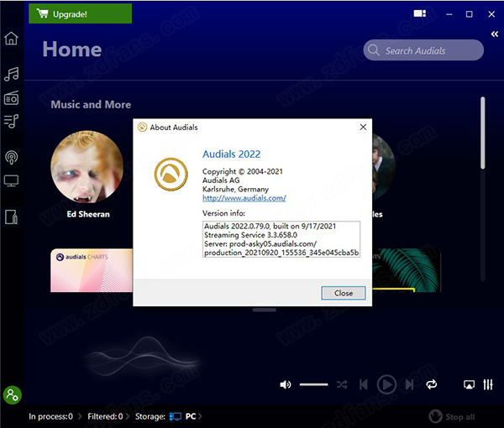The width and height of the screenshot is (504, 428).
Task: Open the cast/airplay output icon
Action: (x=469, y=384)
